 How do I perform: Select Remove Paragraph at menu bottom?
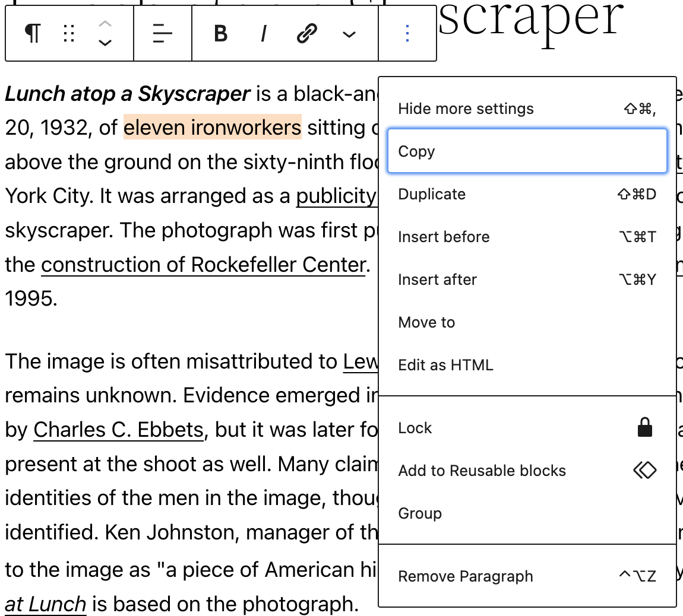[x=465, y=576]
